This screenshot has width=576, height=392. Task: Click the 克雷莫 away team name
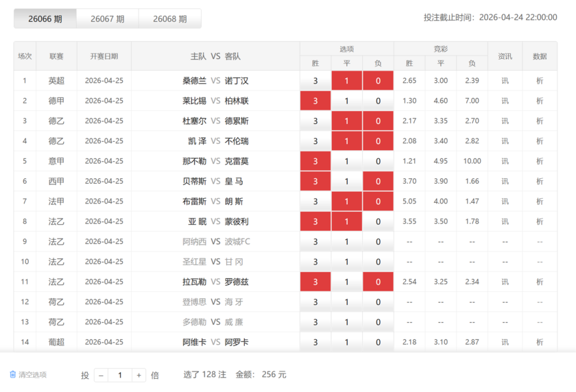click(x=237, y=161)
